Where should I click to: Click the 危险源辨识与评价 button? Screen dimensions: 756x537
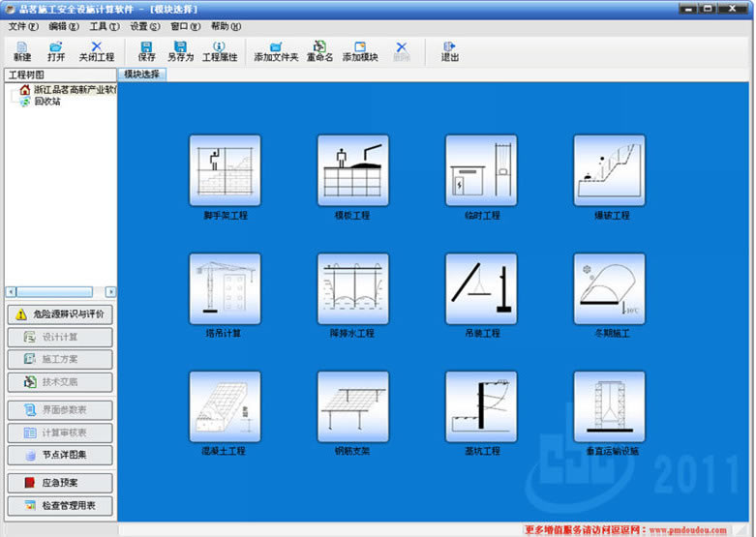click(x=59, y=314)
